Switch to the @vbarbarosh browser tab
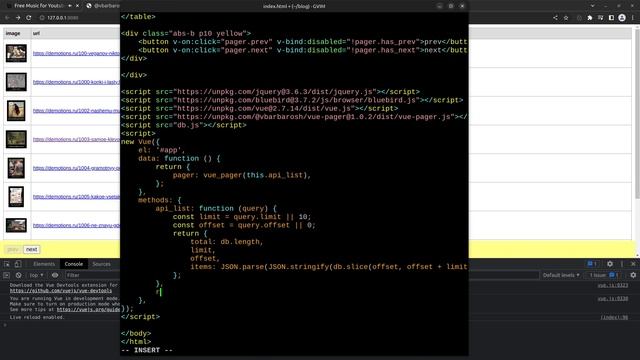Screen dimensions: 640x360 pyautogui.click(x=103, y=6)
